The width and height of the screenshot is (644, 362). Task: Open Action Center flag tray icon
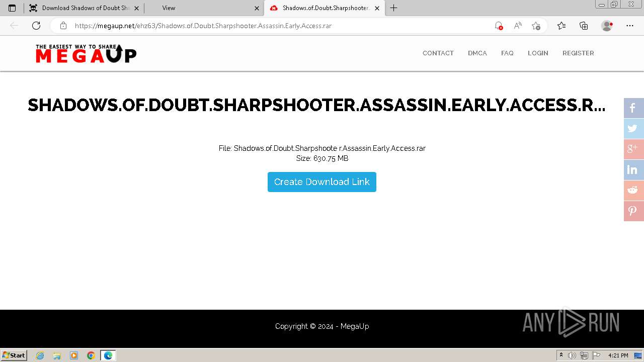(595, 355)
